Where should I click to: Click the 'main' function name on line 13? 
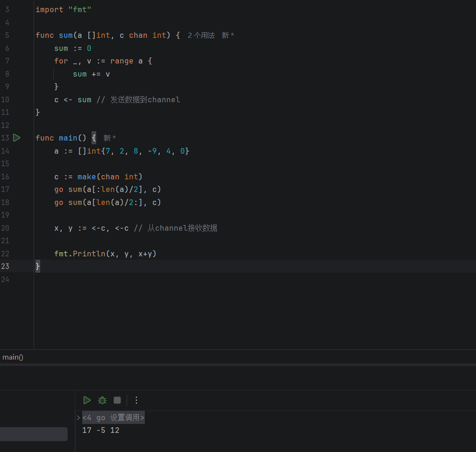tap(68, 138)
